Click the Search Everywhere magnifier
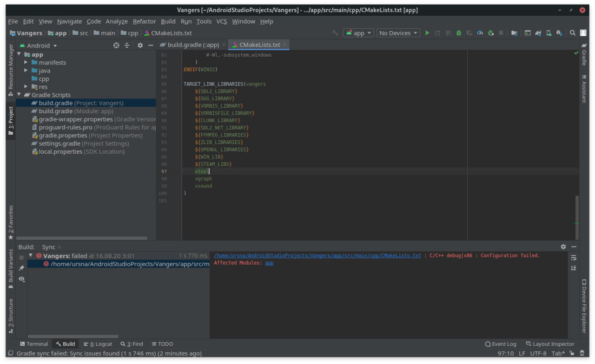 pyautogui.click(x=573, y=33)
